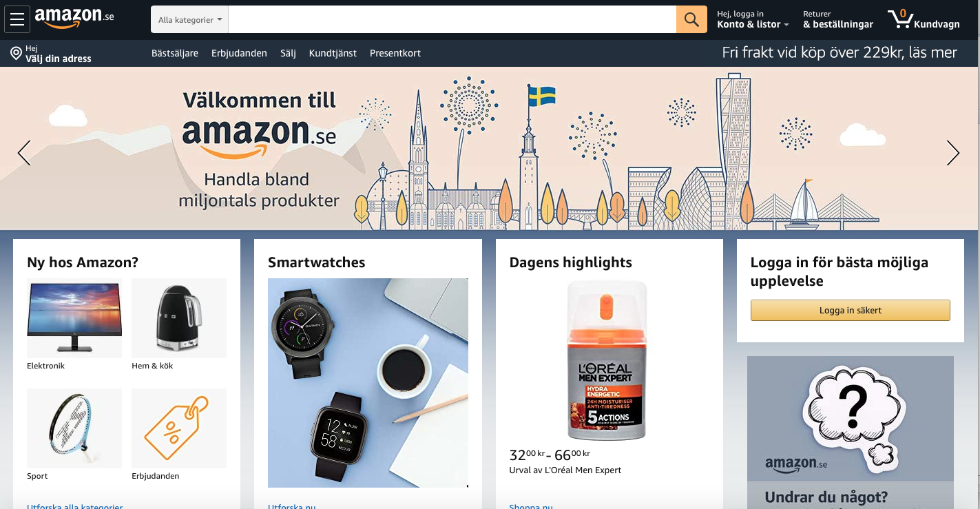
Task: Open the hamburger menu icon
Action: click(x=17, y=19)
